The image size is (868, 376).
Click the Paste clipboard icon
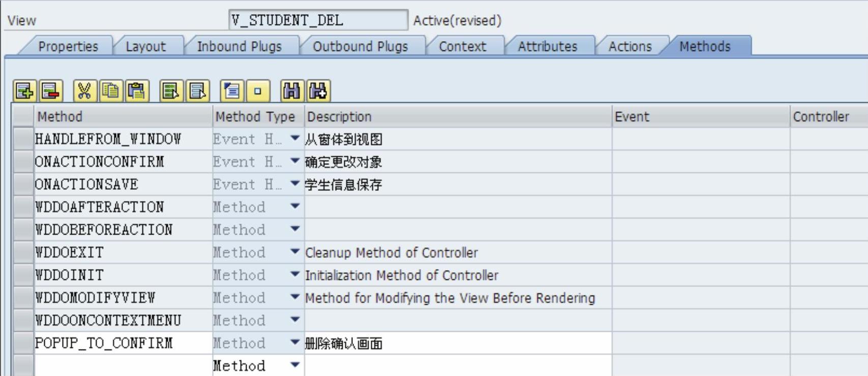point(137,91)
